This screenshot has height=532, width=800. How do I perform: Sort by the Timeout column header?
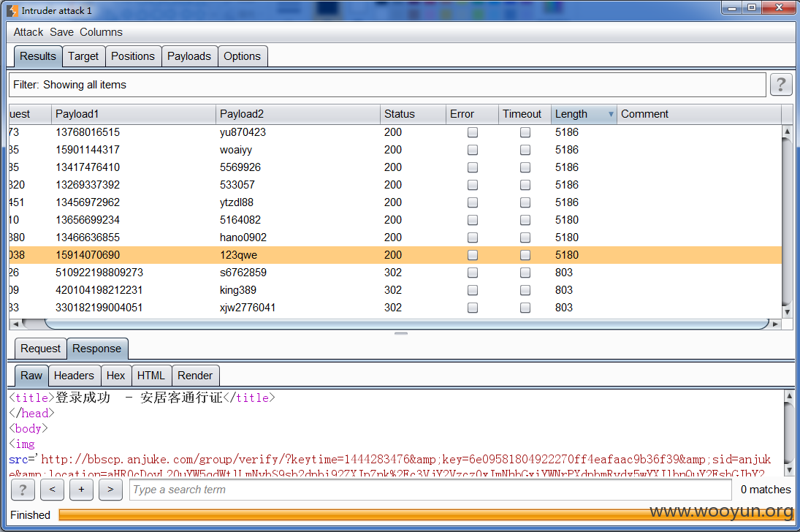click(525, 114)
